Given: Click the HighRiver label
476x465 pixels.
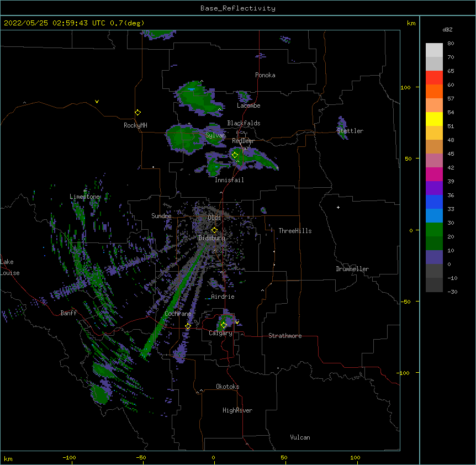Looking at the screenshot, I should (x=237, y=410).
